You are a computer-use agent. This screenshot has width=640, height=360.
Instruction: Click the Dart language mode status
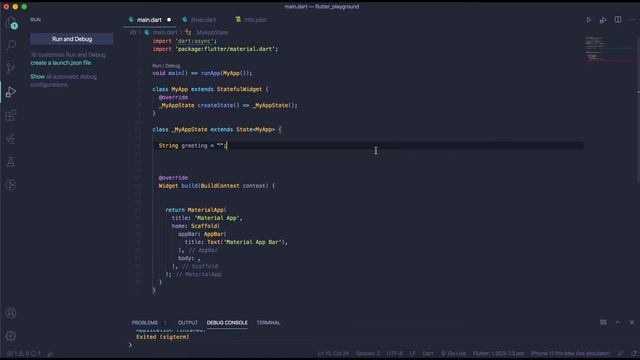(x=428, y=353)
